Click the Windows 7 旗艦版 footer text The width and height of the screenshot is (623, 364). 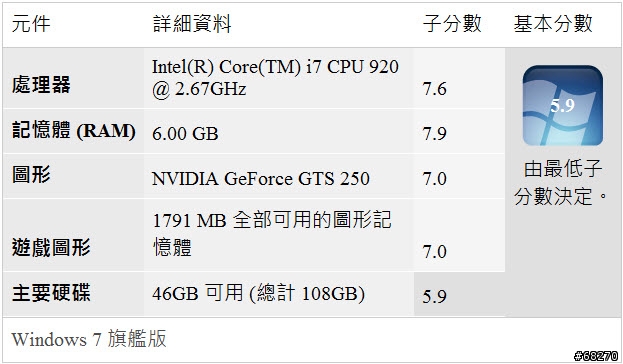click(x=89, y=339)
